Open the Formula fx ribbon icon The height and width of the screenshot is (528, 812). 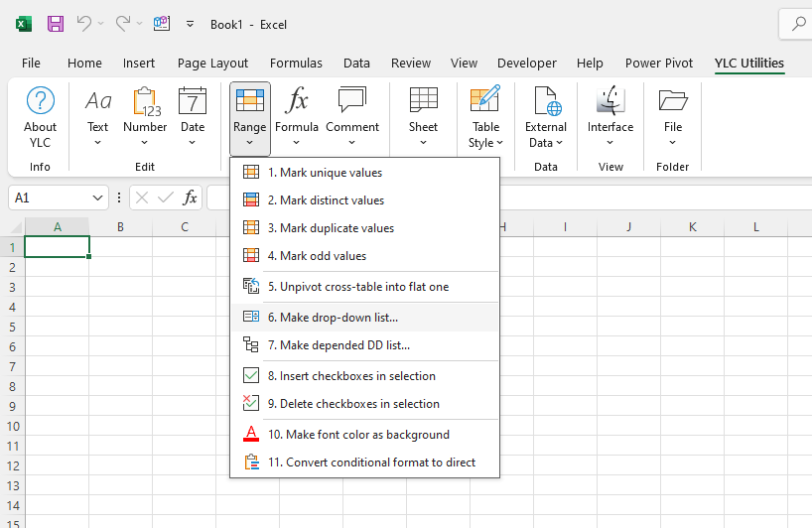click(296, 101)
